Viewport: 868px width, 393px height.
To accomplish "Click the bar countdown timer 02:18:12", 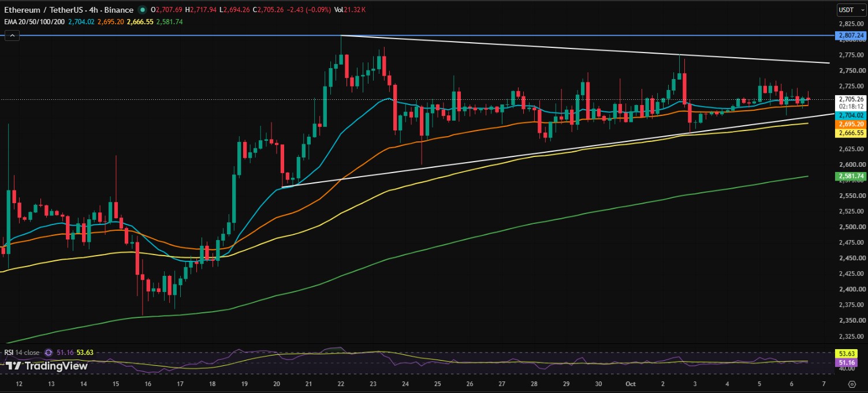I will 851,107.
